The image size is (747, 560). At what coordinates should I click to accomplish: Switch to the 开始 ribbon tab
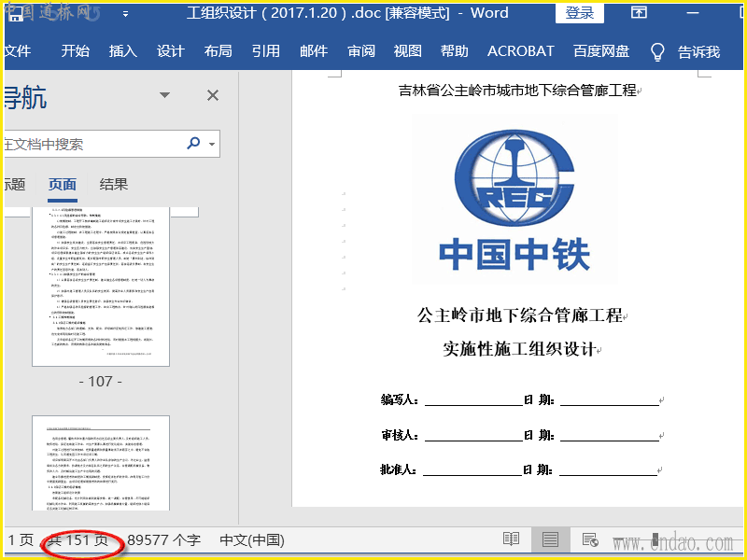click(x=76, y=51)
